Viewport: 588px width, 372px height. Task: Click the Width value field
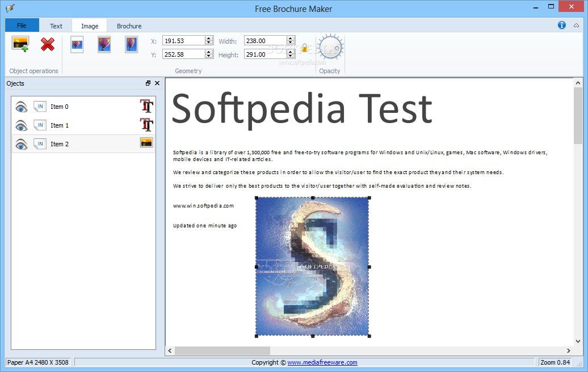point(266,41)
